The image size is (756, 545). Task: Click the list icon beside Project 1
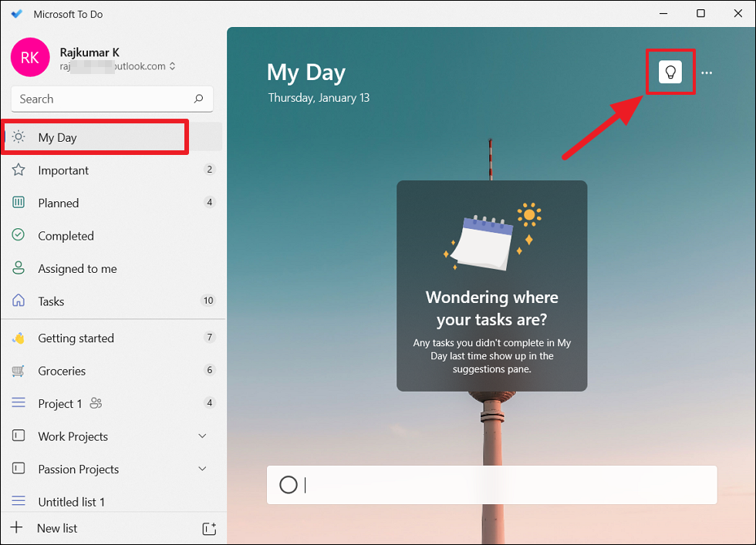click(19, 403)
